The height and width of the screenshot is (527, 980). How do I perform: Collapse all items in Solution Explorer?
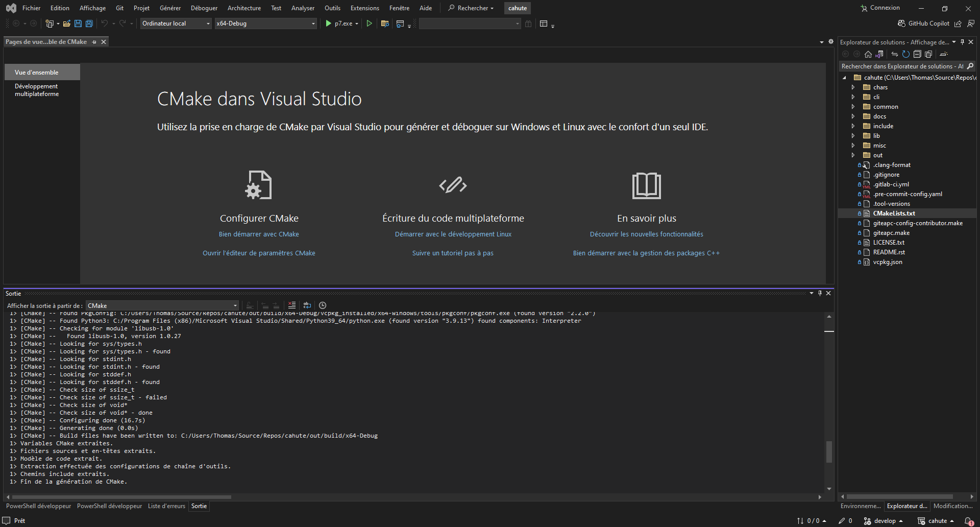pyautogui.click(x=917, y=54)
